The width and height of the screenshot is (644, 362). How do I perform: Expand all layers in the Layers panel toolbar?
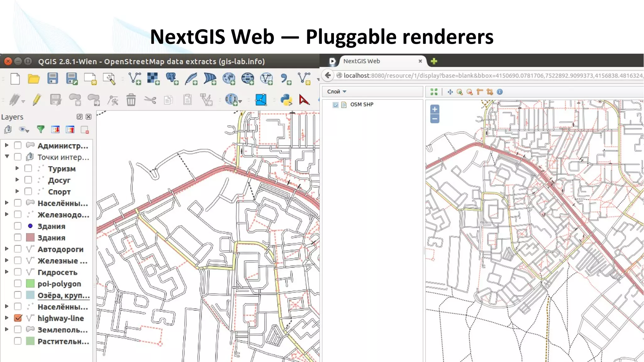coord(55,129)
